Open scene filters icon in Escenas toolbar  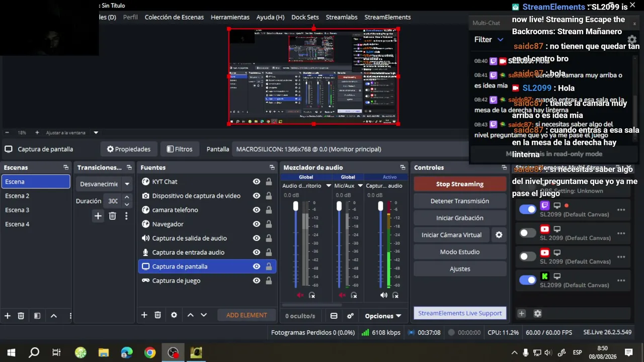pyautogui.click(x=37, y=316)
